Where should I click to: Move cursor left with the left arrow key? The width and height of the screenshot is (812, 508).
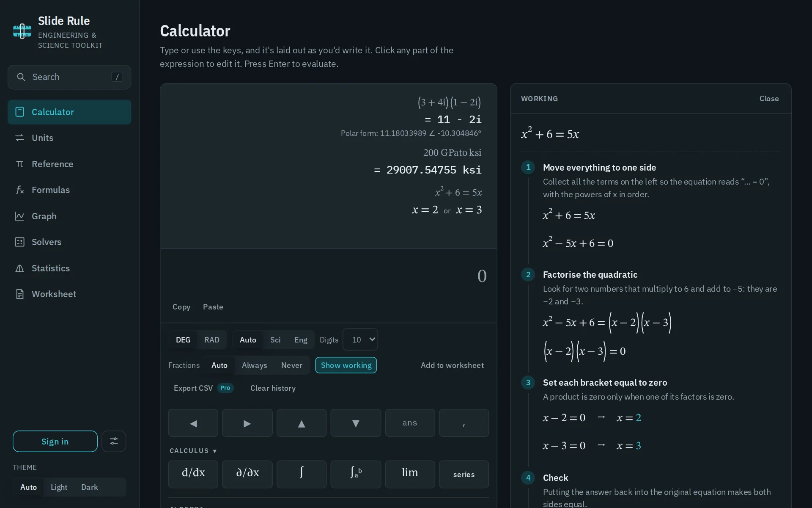click(x=193, y=423)
